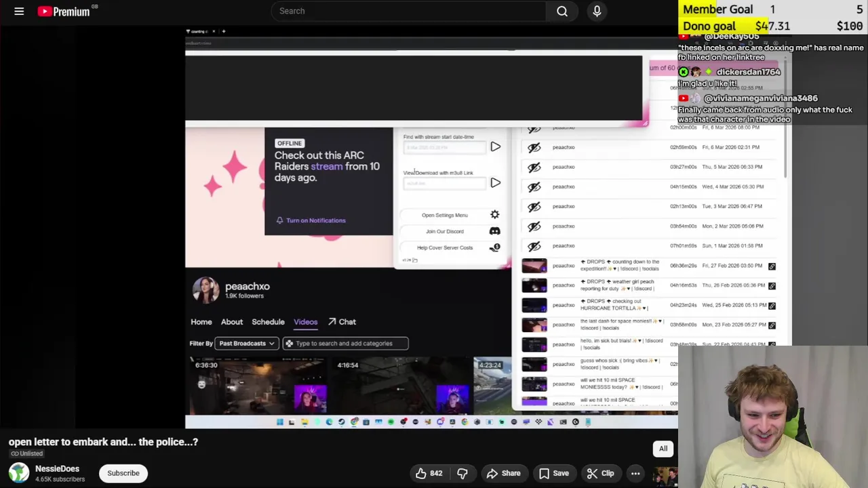The height and width of the screenshot is (488, 868).
Task: Click the Windows Start icon in the recorded taskbar
Action: [279, 422]
